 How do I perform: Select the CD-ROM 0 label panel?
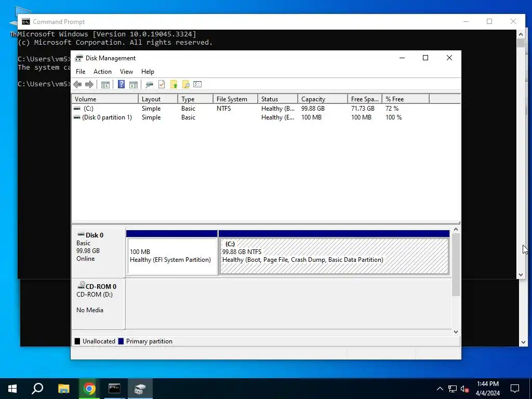pos(98,303)
